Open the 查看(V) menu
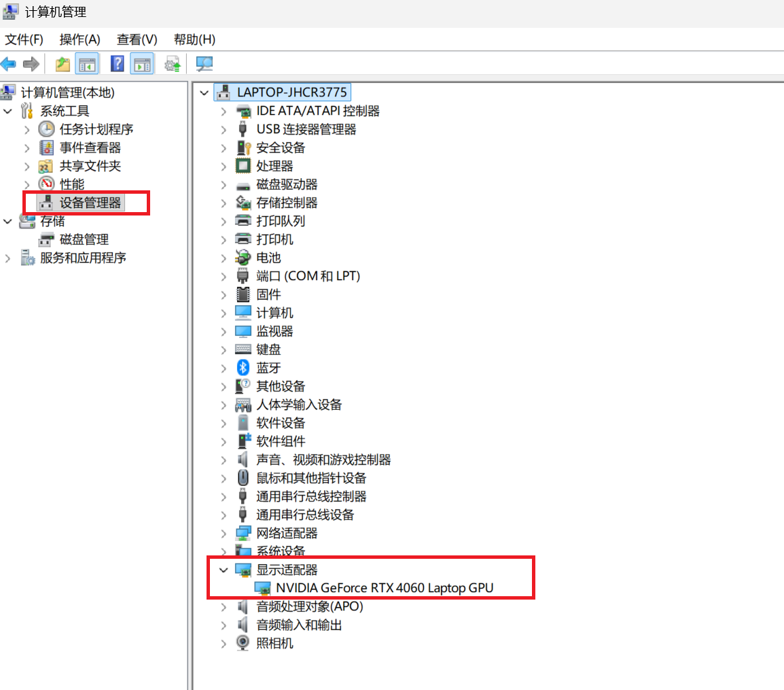 137,39
